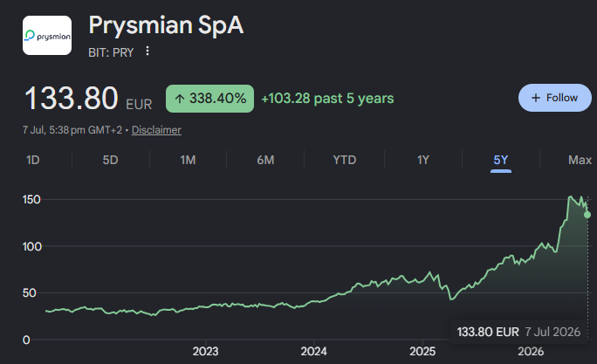Click the Follow button

(x=555, y=98)
